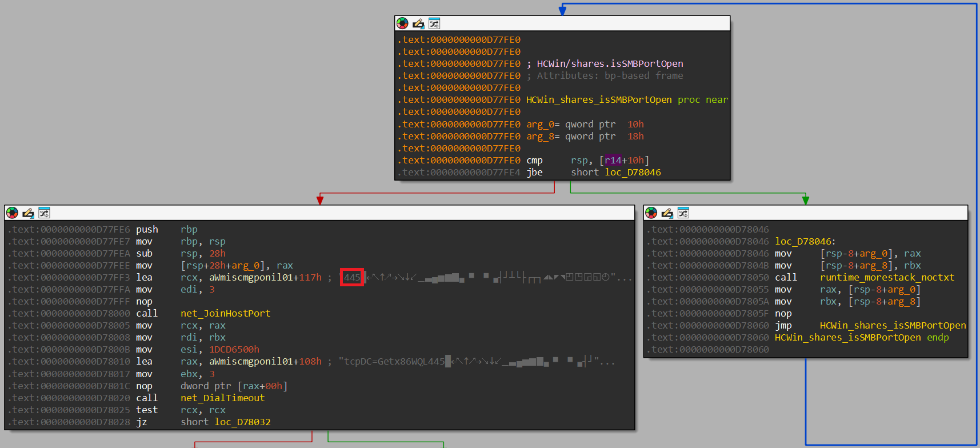
Task: Click the runtime_morestack_noctxt function name
Action: pos(887,277)
